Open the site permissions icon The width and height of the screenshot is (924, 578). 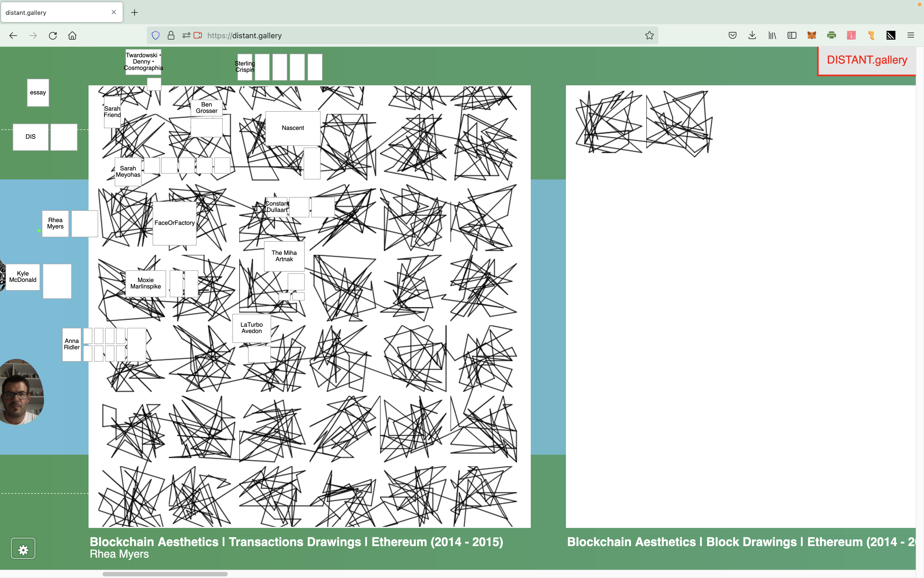(x=186, y=36)
